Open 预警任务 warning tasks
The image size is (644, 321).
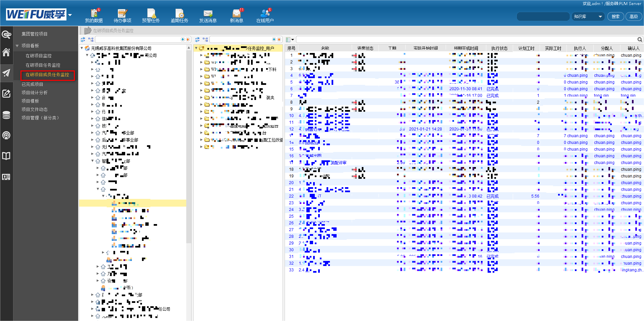151,16
